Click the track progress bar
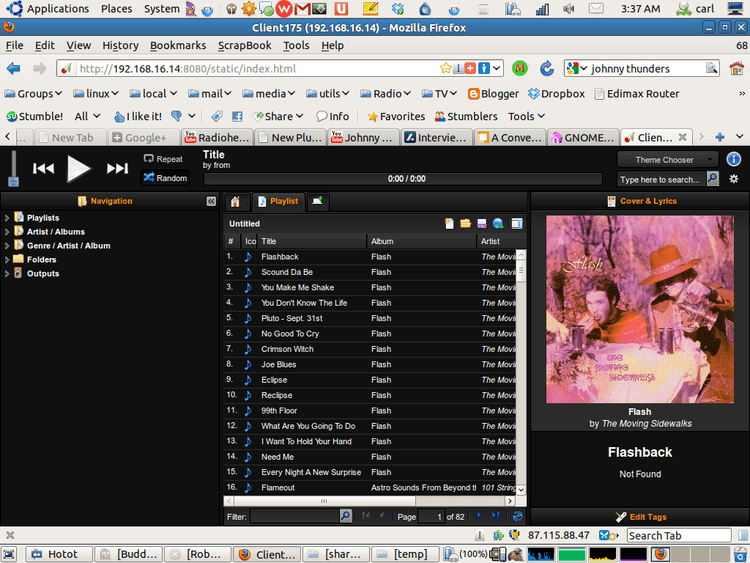Viewport: 750px width, 563px height. click(x=402, y=179)
